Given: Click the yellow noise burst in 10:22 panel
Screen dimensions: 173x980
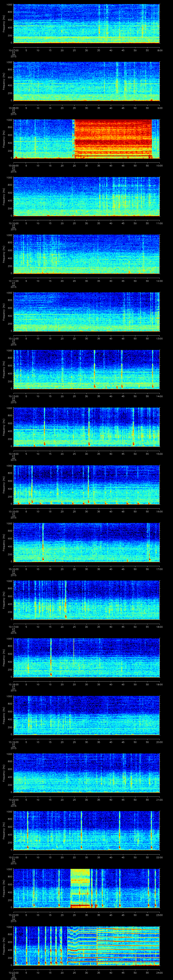Looking at the screenshot, I should point(80,888).
